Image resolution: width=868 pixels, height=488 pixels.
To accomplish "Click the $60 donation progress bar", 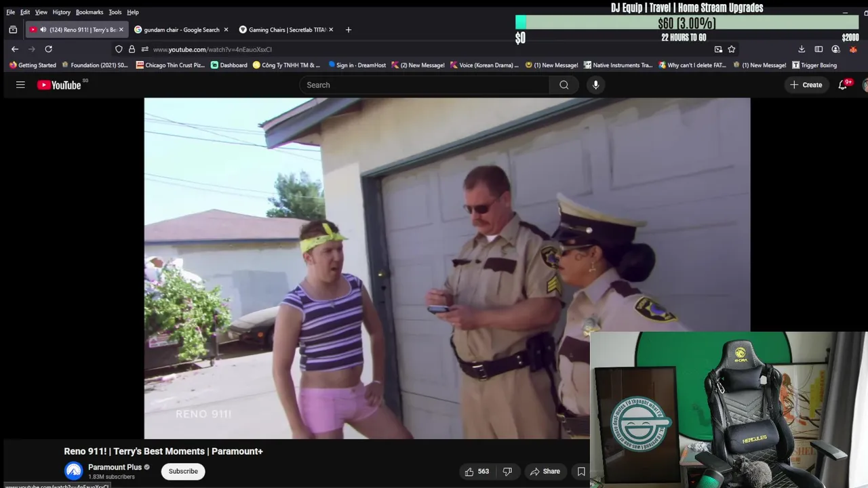I will [x=687, y=23].
